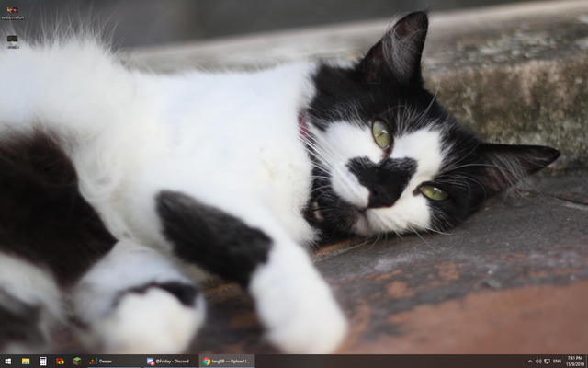The height and width of the screenshot is (368, 588).
Task: Open the Windows Start menu
Action: tap(8, 362)
